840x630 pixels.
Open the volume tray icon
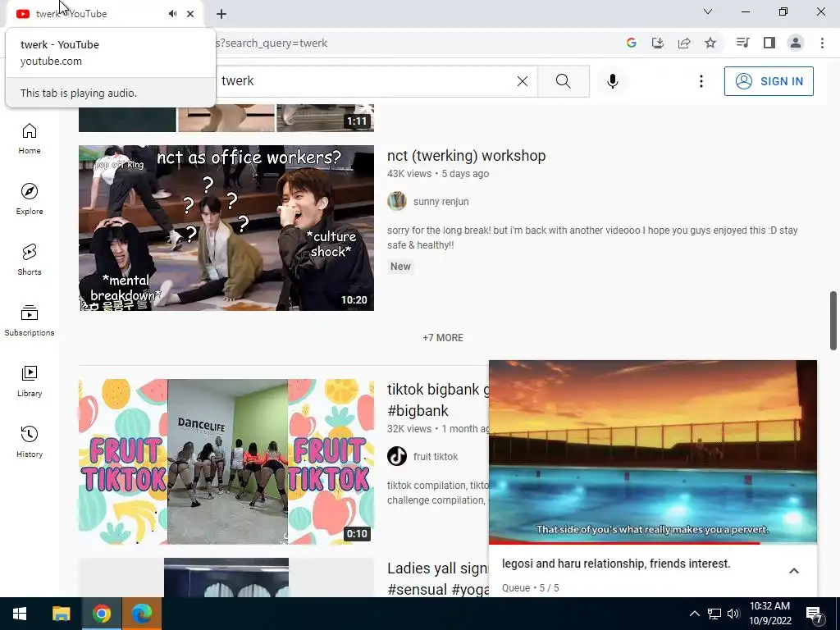tap(733, 614)
